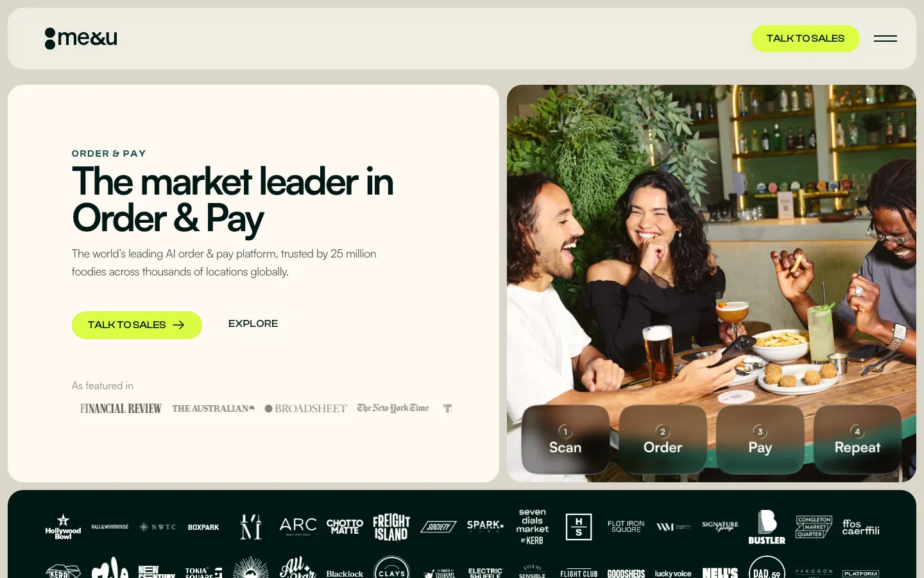
Task: Click the hero photo of friends dining
Action: pyautogui.click(x=711, y=244)
